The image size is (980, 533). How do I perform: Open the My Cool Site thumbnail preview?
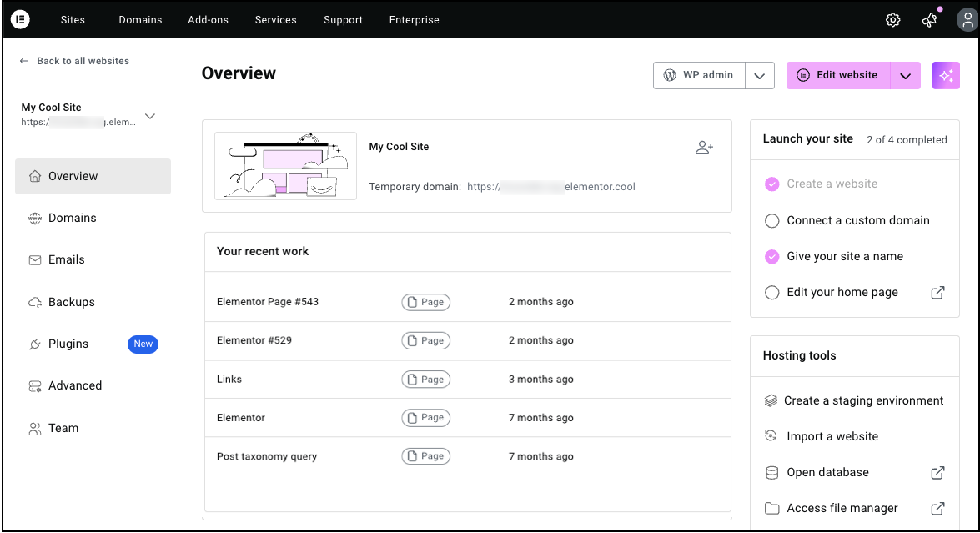pyautogui.click(x=285, y=166)
